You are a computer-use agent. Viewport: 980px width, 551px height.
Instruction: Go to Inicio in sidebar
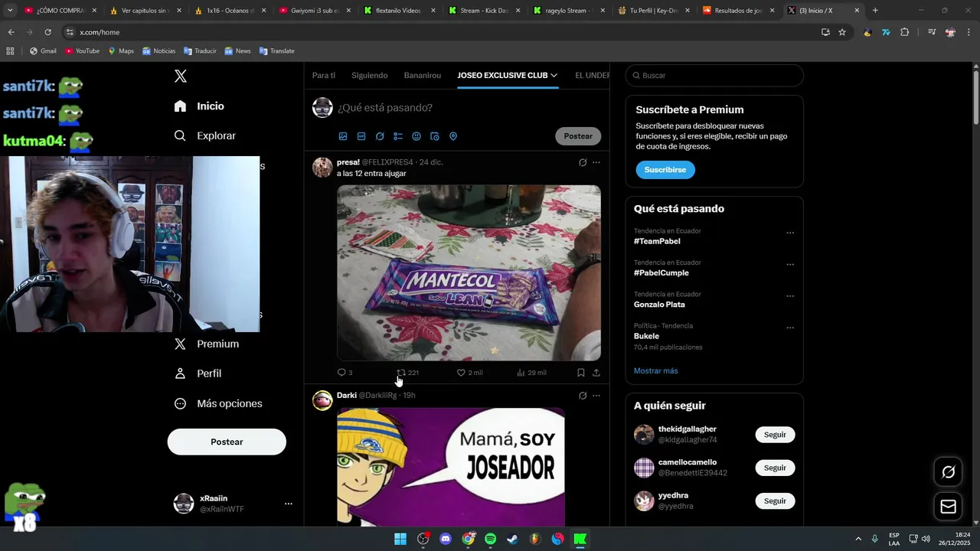click(x=199, y=106)
